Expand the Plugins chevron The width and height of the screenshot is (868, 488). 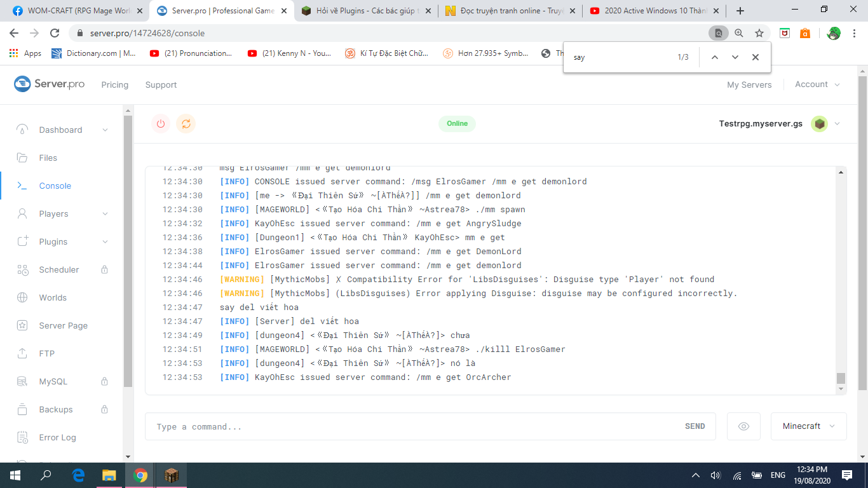coord(105,242)
